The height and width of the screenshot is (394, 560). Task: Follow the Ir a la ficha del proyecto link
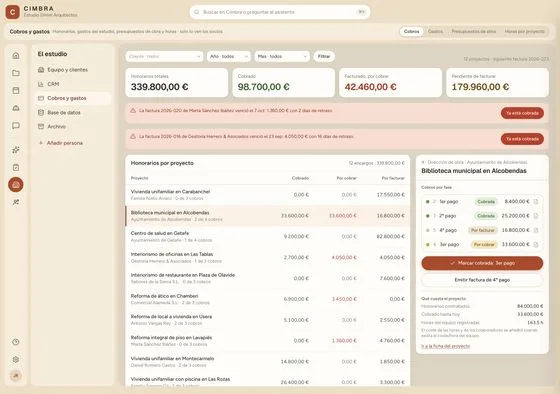[x=445, y=346]
